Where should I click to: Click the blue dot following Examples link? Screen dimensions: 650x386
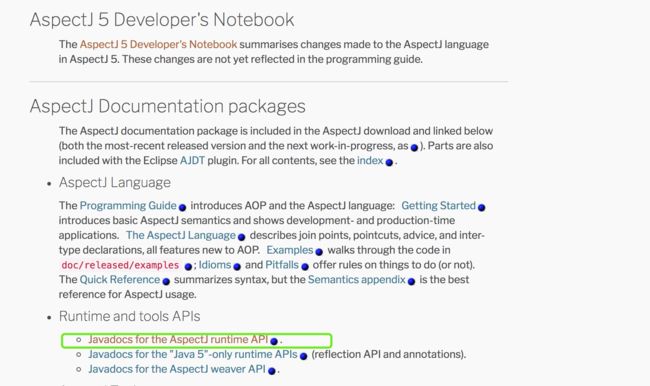(x=319, y=252)
